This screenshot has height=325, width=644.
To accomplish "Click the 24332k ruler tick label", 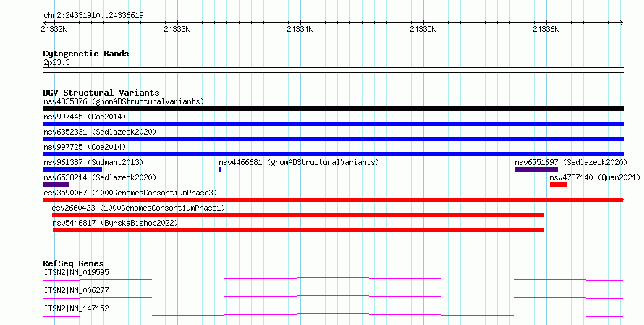I will [54, 29].
